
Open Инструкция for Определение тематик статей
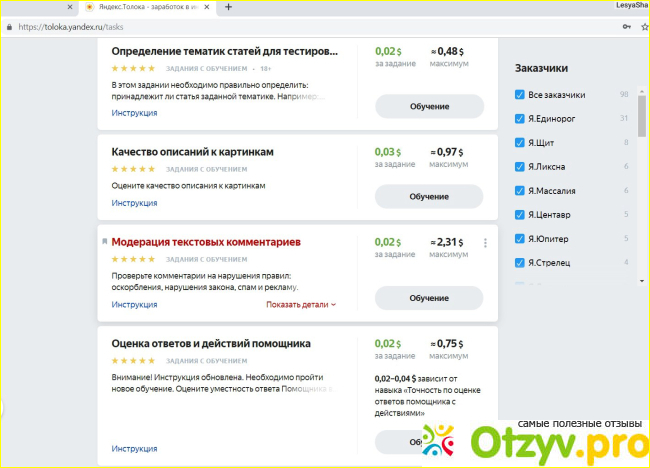pos(134,113)
